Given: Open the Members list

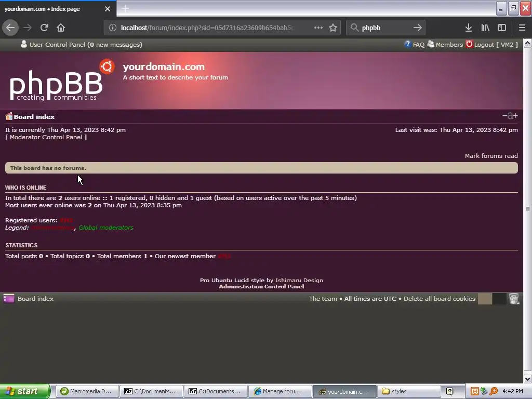Looking at the screenshot, I should pos(449,45).
